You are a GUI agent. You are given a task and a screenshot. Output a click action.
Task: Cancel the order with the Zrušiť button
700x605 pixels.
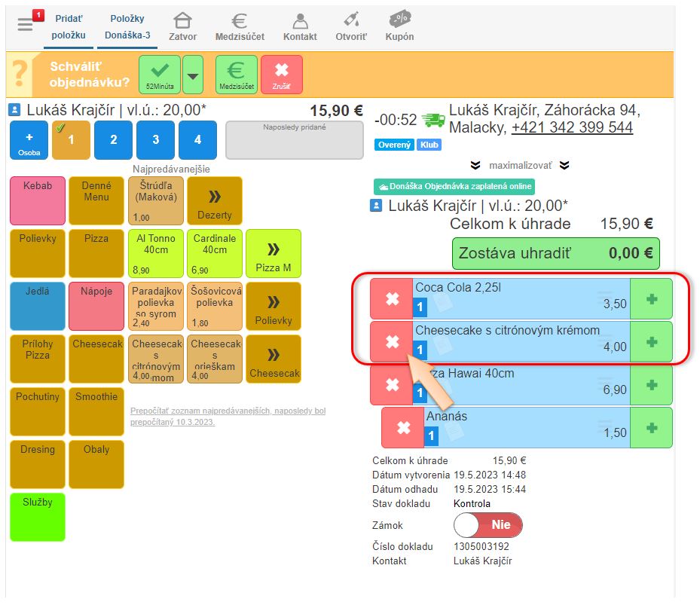coord(281,75)
